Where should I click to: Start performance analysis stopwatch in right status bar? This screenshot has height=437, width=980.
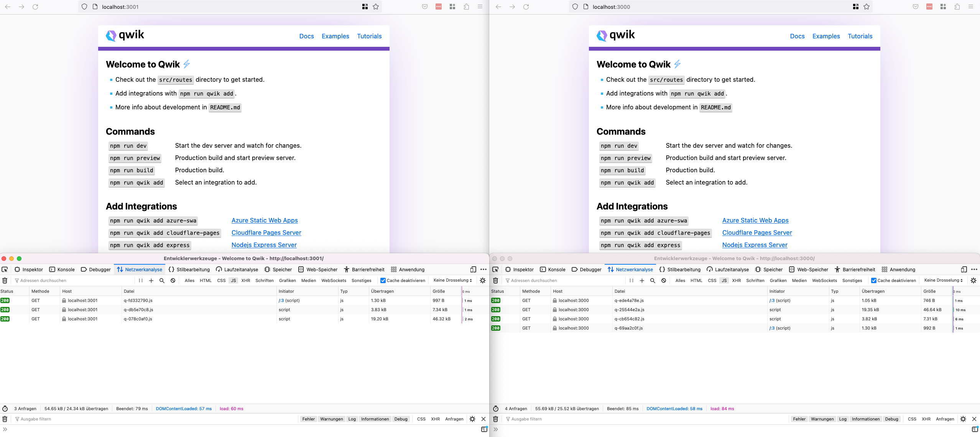496,409
